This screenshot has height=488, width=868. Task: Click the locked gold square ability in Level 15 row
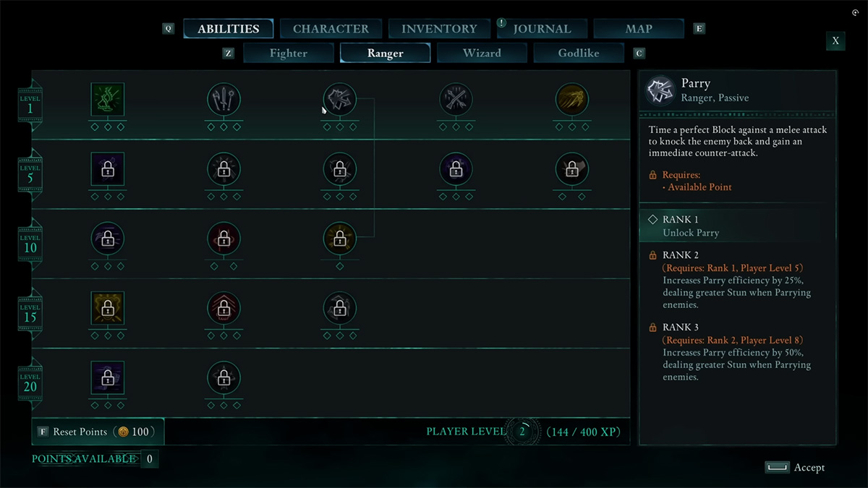click(x=108, y=308)
